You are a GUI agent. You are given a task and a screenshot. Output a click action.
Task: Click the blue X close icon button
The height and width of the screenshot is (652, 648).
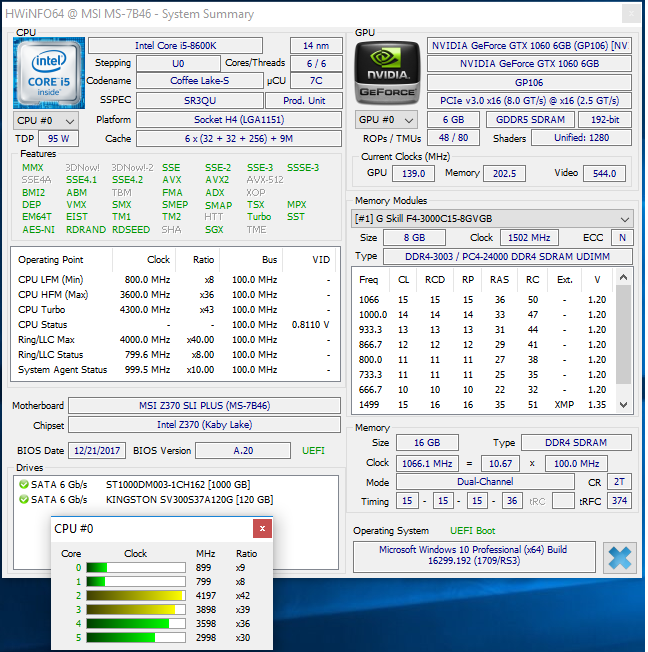pos(620,558)
